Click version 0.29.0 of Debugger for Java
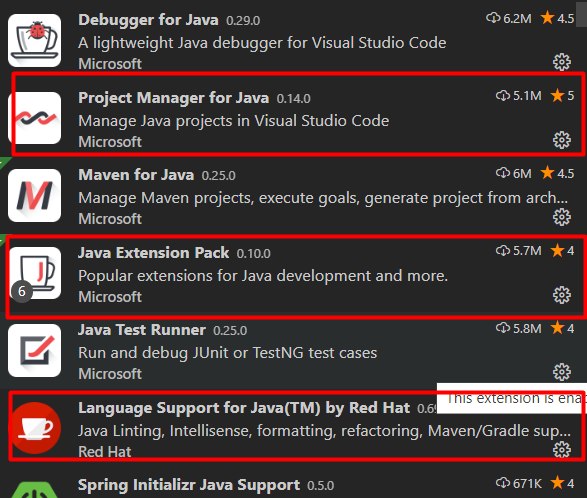587x498 pixels. click(243, 21)
